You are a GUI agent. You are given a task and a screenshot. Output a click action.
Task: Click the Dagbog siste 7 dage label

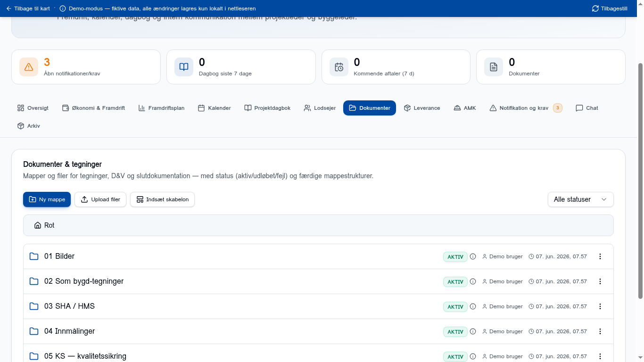point(225,74)
